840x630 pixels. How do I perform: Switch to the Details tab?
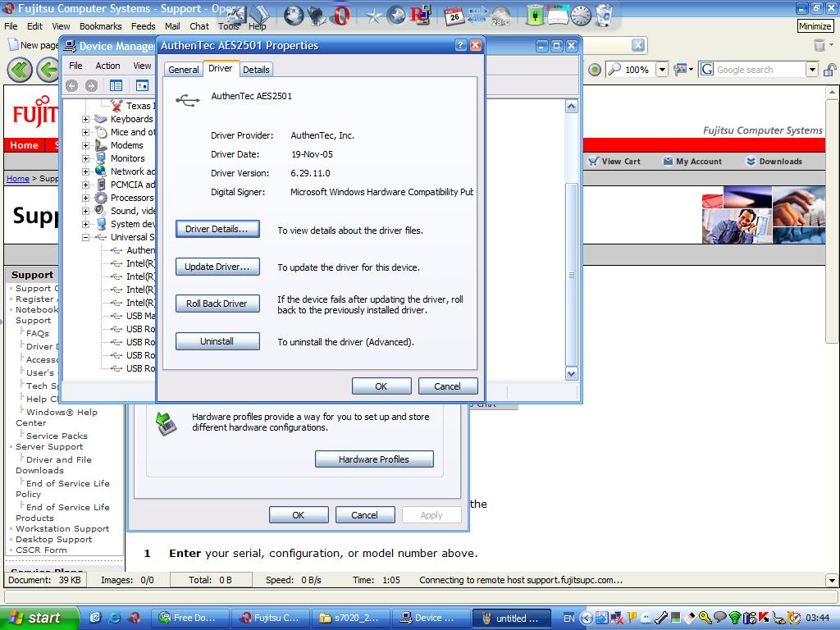click(256, 70)
